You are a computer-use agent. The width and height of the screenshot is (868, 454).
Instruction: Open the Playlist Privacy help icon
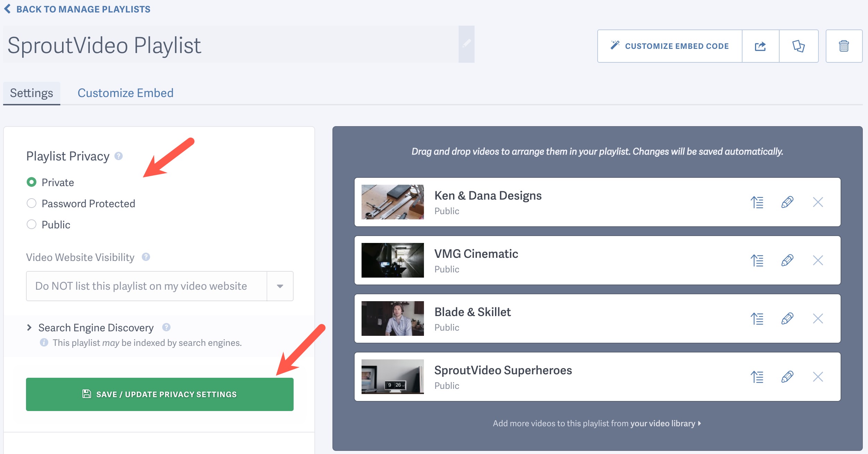(118, 156)
